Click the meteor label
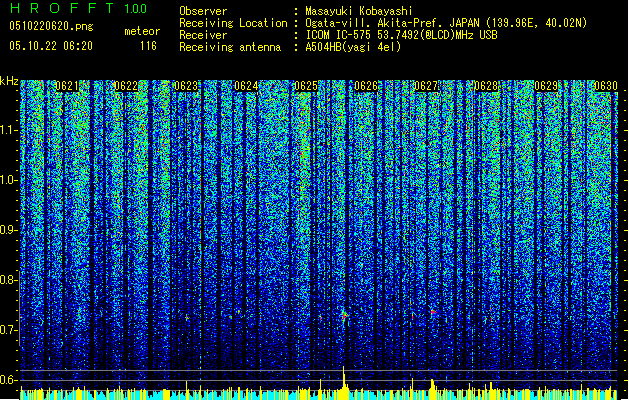This screenshot has height=400, width=629. pos(142,31)
